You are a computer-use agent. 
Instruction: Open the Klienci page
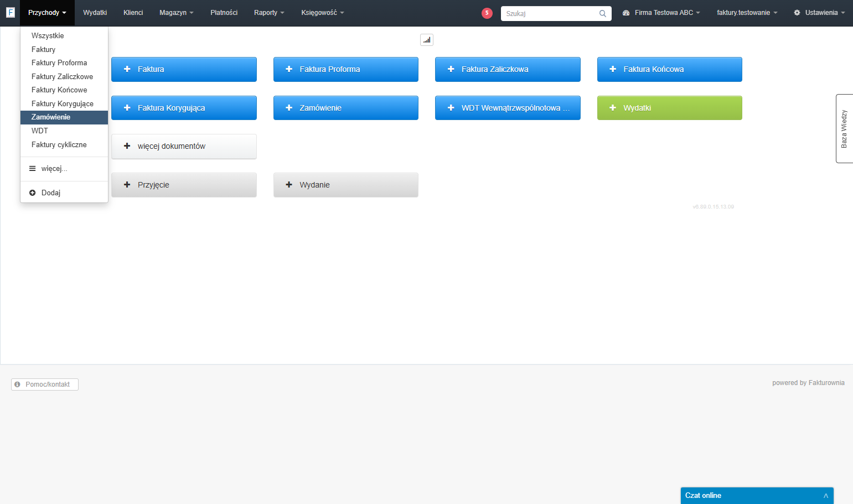(133, 13)
